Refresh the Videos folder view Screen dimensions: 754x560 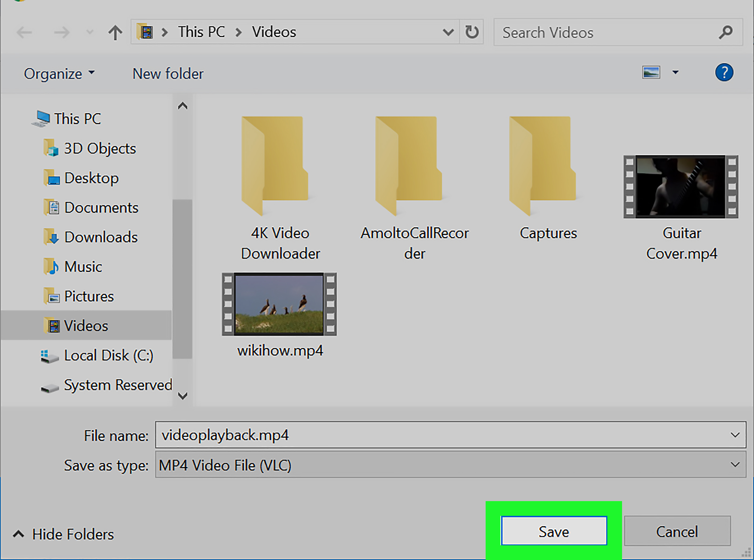(x=471, y=32)
